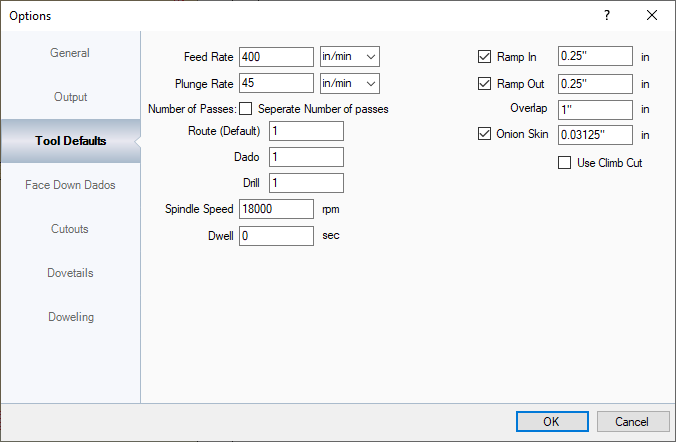This screenshot has height=442, width=676.
Task: Go to the Cutouts tab
Action: [x=70, y=229]
